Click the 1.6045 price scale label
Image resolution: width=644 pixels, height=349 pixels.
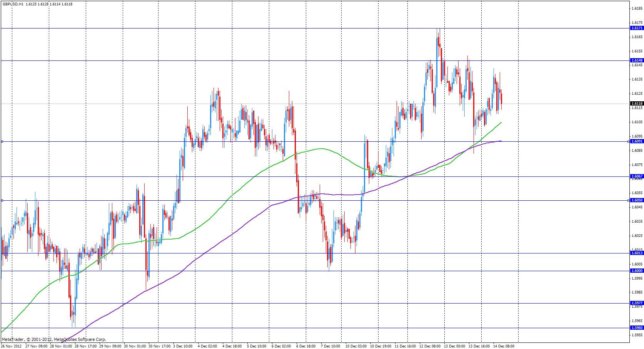pos(637,207)
